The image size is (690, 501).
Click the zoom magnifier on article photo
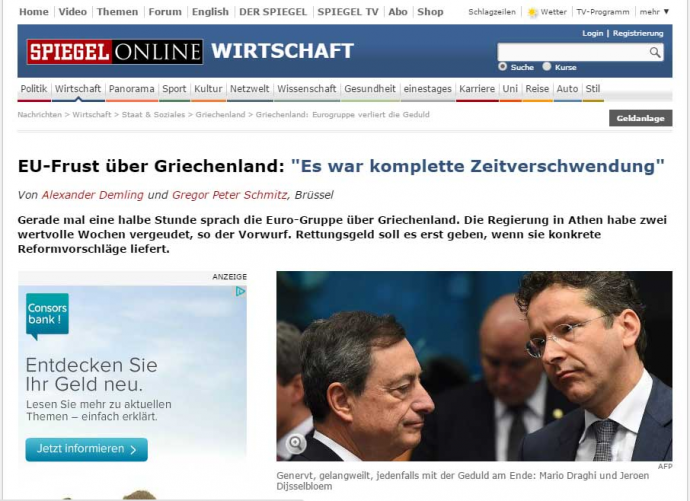point(296,443)
